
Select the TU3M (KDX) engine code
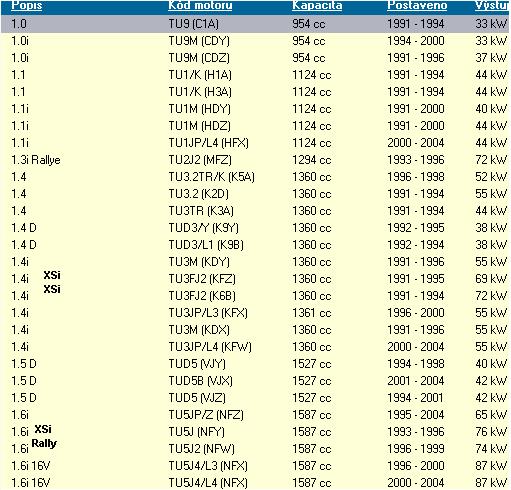coord(199,330)
